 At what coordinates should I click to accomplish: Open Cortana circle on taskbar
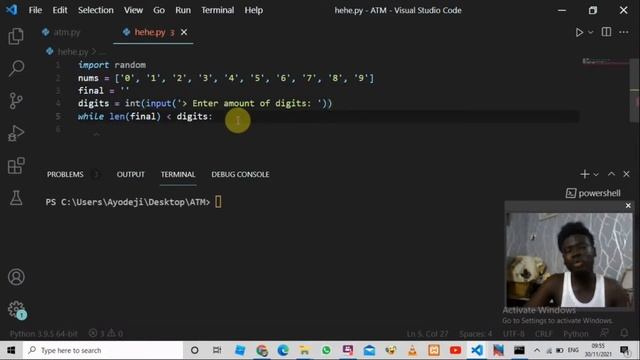195,350
